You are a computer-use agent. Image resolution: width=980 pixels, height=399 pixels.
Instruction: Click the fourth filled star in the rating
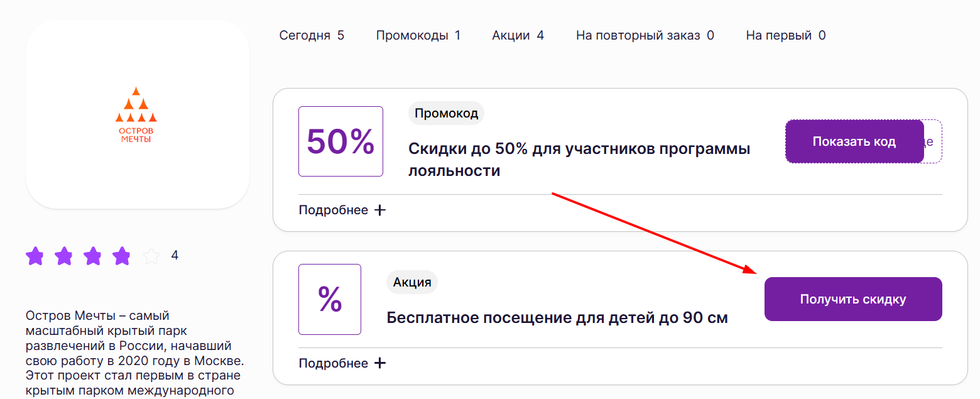pos(122,256)
